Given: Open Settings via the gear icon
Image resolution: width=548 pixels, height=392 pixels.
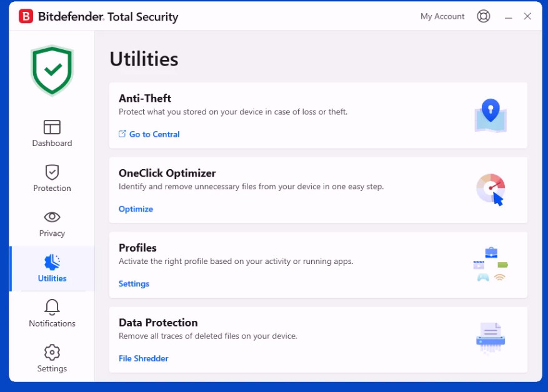Looking at the screenshot, I should 52,352.
